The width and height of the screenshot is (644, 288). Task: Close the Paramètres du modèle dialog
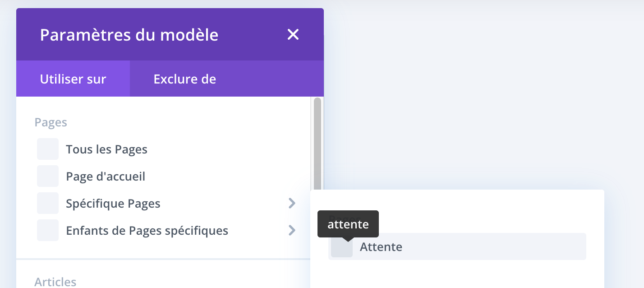(293, 34)
